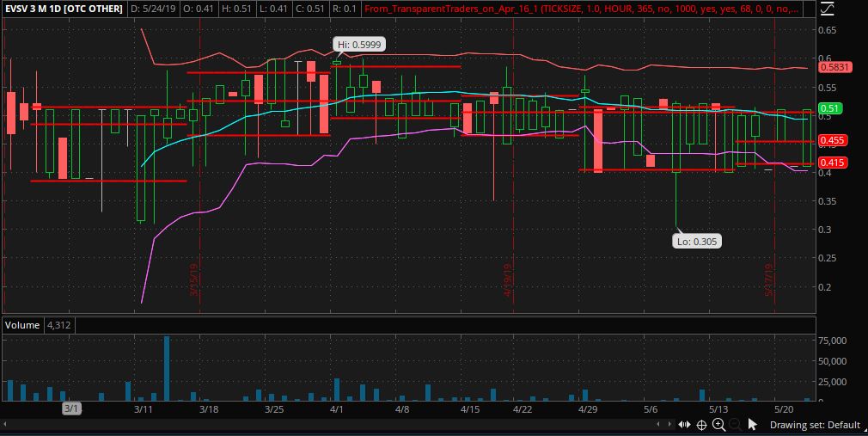Click the 0.55 price axis label
The image size is (868, 436).
(828, 88)
